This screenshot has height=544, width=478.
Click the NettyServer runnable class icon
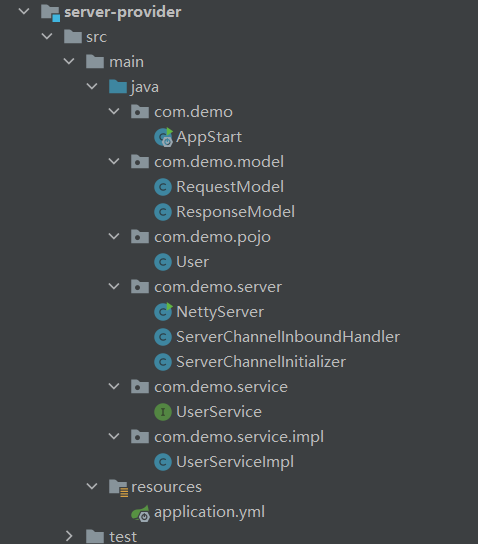click(163, 312)
